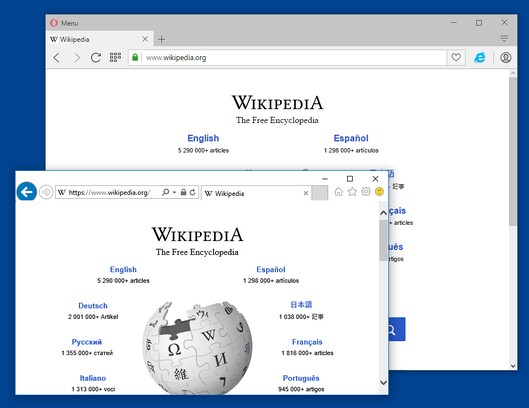
Task: Click 'The Free Encyclopedia' tagline in IE
Action: pos(197,252)
